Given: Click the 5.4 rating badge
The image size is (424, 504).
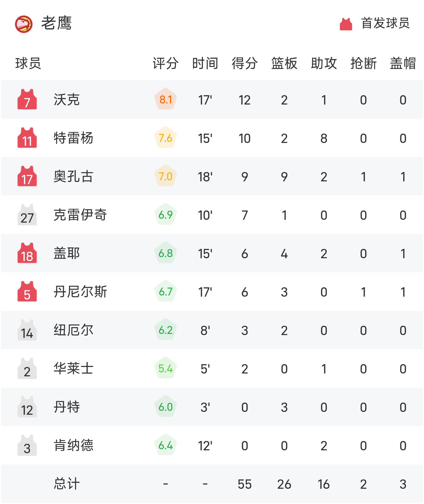Looking at the screenshot, I should (166, 369).
